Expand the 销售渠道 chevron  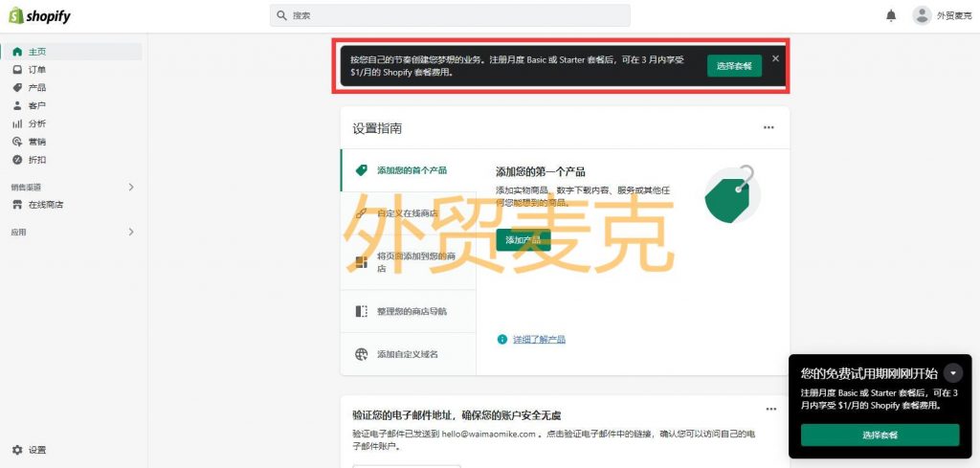(131, 187)
